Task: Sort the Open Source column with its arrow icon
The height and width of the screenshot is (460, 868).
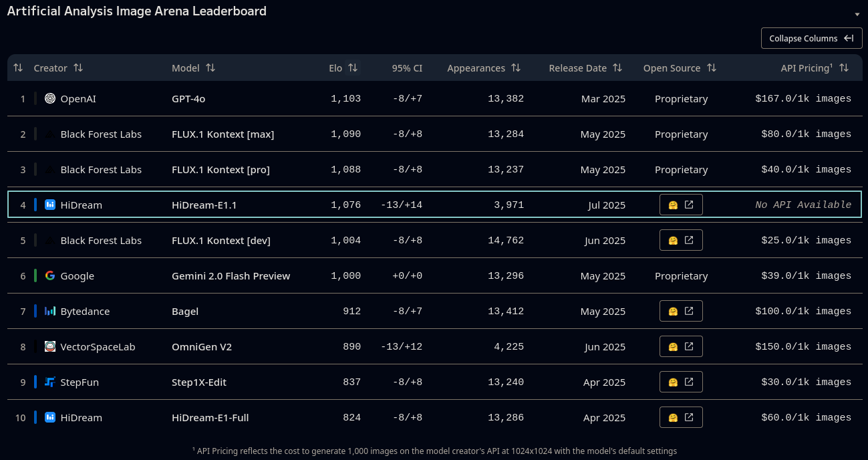Action: click(x=712, y=68)
